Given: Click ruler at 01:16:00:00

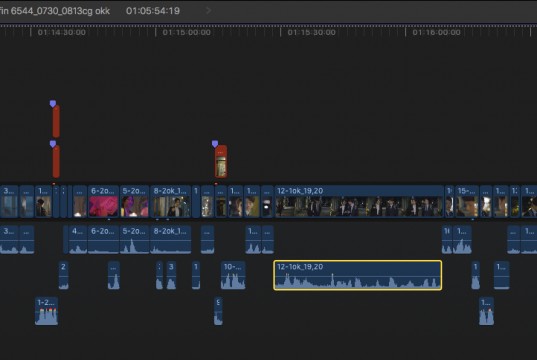Looking at the screenshot, I should 436,33.
